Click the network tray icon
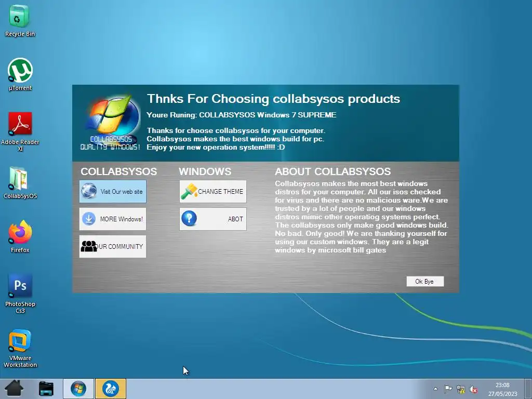The image size is (532, 399). click(461, 389)
